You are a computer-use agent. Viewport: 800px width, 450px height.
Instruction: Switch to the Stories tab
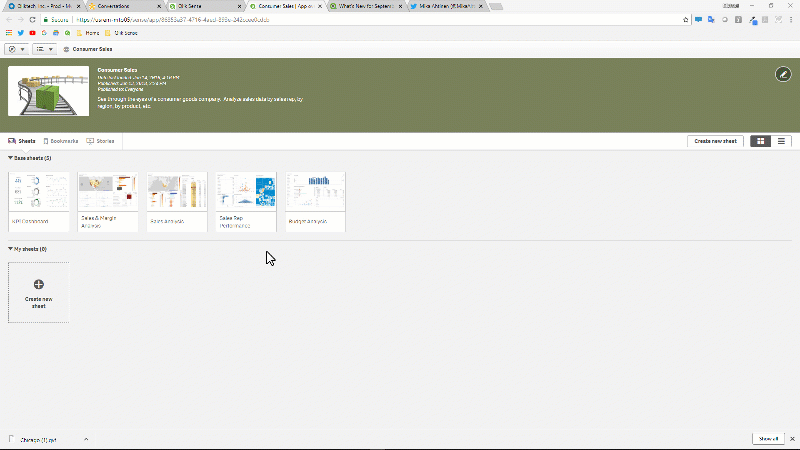pos(101,141)
